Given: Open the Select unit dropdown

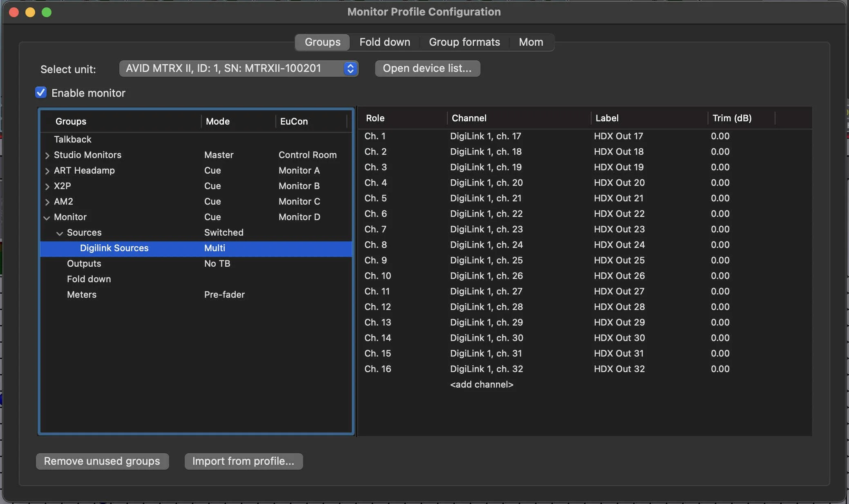Looking at the screenshot, I should 239,69.
